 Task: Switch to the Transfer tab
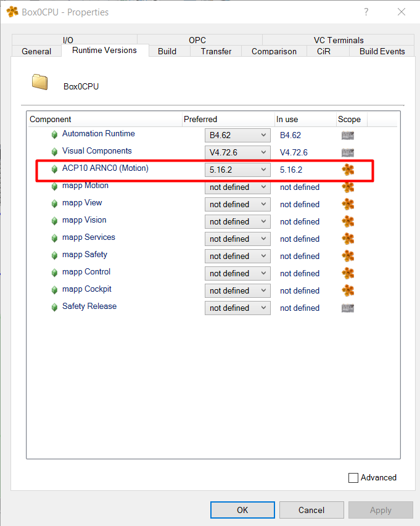click(x=216, y=51)
